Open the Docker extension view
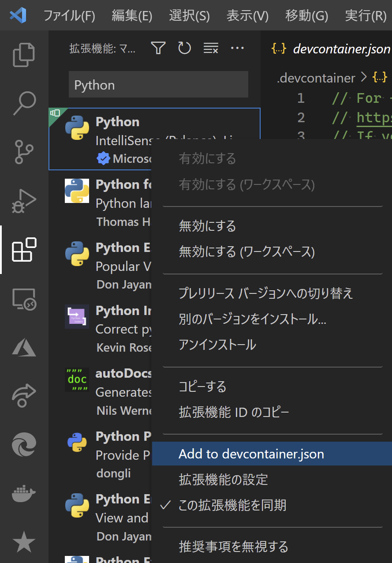392x563 pixels. pos(23,494)
